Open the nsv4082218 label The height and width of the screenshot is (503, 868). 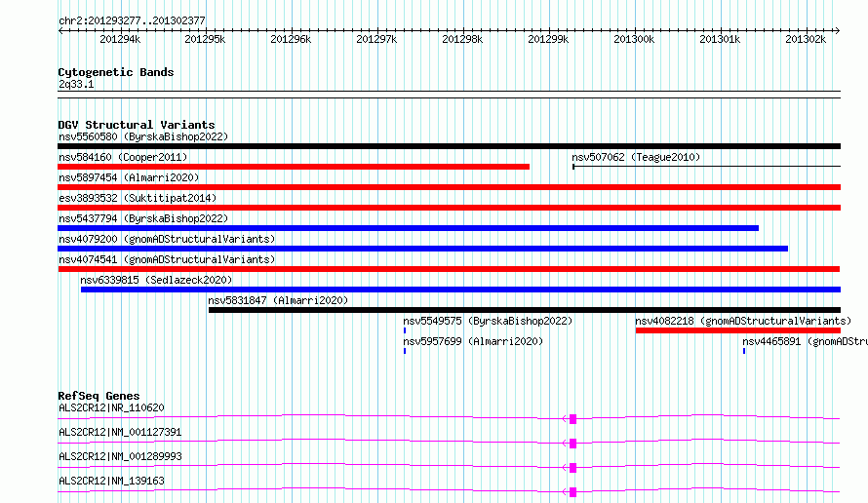[x=743, y=321]
